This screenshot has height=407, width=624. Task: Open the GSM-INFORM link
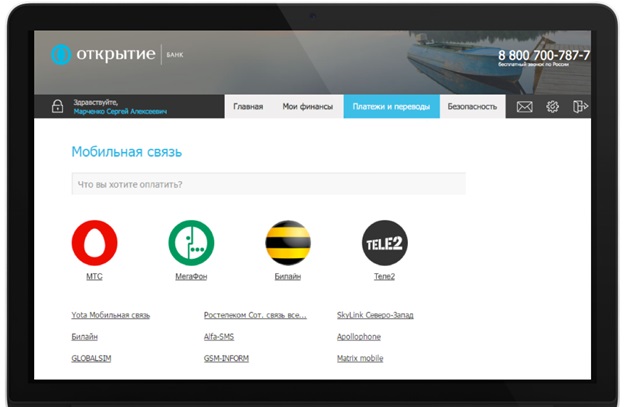point(226,358)
